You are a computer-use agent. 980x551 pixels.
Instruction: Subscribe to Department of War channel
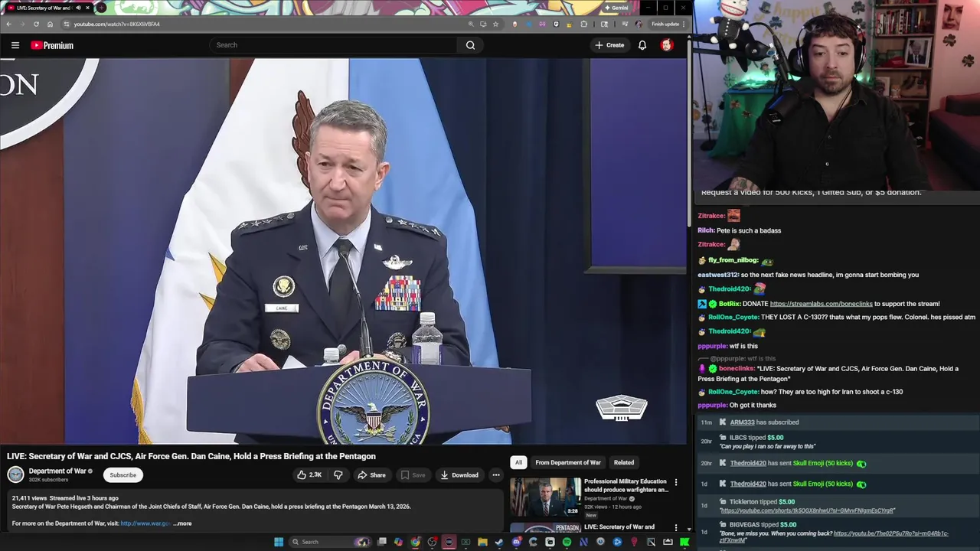pos(122,475)
